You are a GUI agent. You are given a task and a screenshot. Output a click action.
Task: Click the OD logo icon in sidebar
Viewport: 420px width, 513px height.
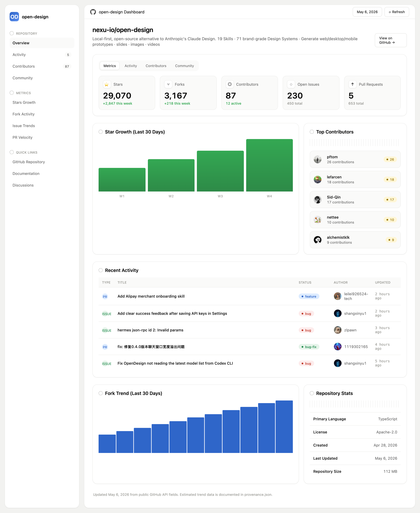(x=14, y=17)
